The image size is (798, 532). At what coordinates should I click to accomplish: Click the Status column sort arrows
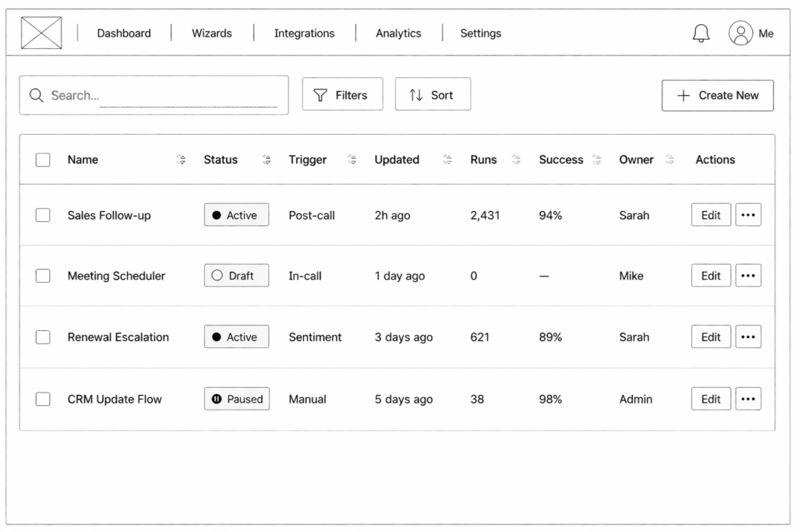pyautogui.click(x=267, y=160)
